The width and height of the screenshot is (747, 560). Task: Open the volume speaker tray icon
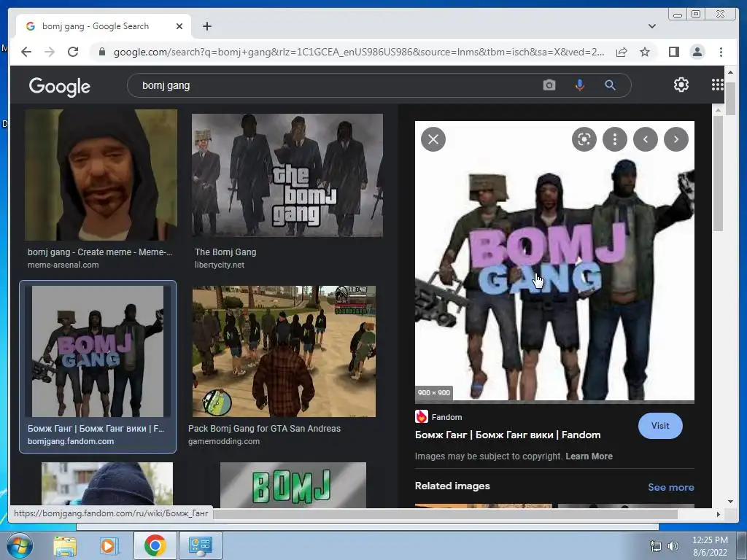(673, 546)
